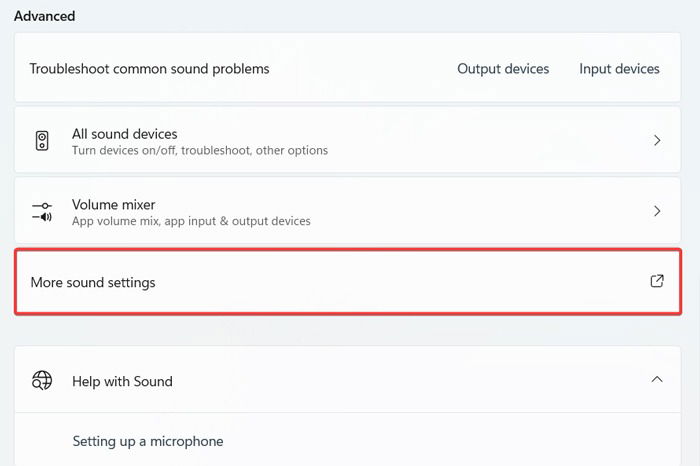Click the Help with Sound header text
The height and width of the screenshot is (466, 700).
click(x=122, y=381)
